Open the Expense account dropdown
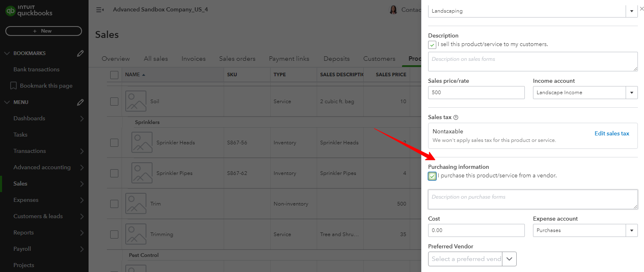 631,230
